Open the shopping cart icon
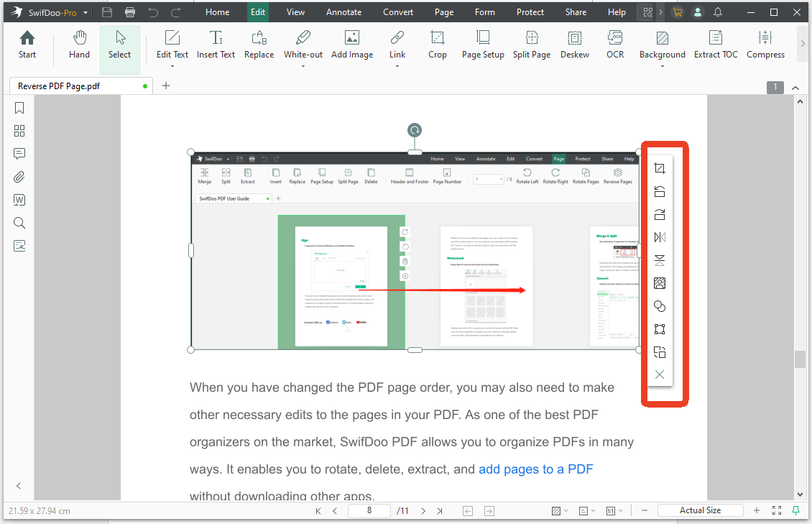 (x=678, y=12)
